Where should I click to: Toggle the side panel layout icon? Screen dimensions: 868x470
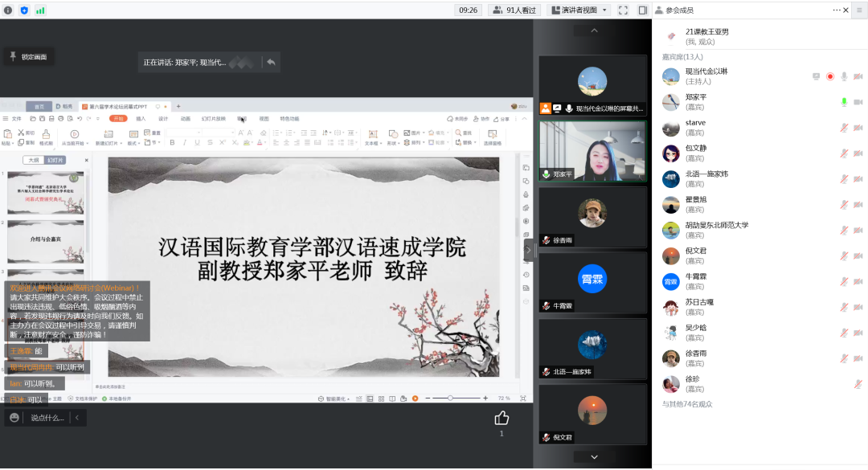(642, 10)
